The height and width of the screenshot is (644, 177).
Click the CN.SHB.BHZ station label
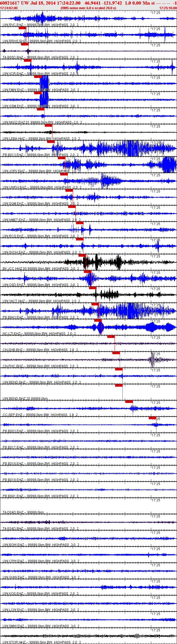click(40, 350)
